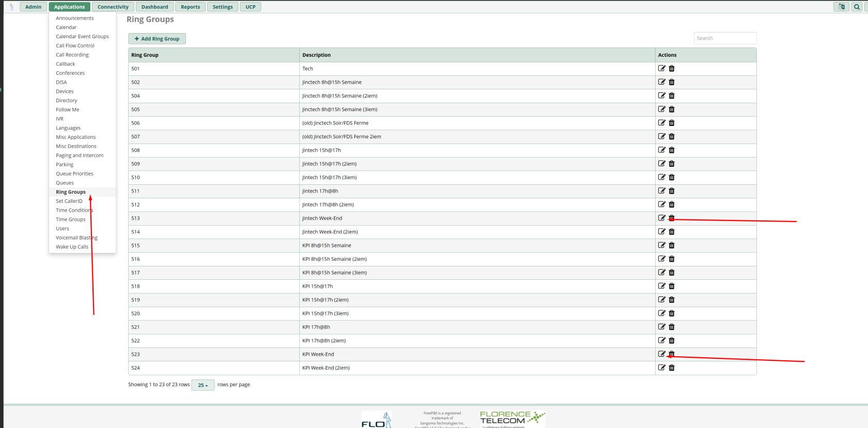The height and width of the screenshot is (428, 868).
Task: Select Paging and Intercom menu entry
Action: (80, 155)
